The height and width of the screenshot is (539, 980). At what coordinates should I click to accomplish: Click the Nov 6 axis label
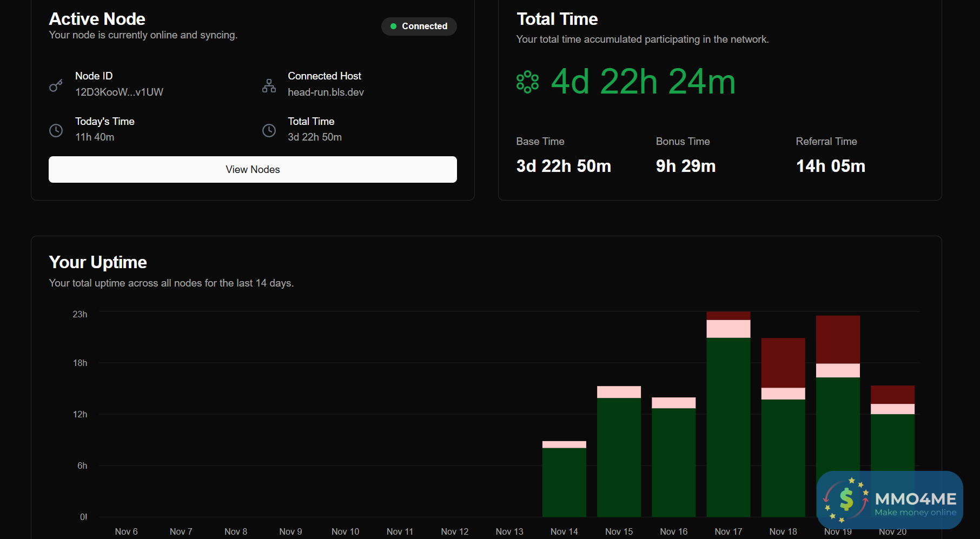tap(126, 531)
